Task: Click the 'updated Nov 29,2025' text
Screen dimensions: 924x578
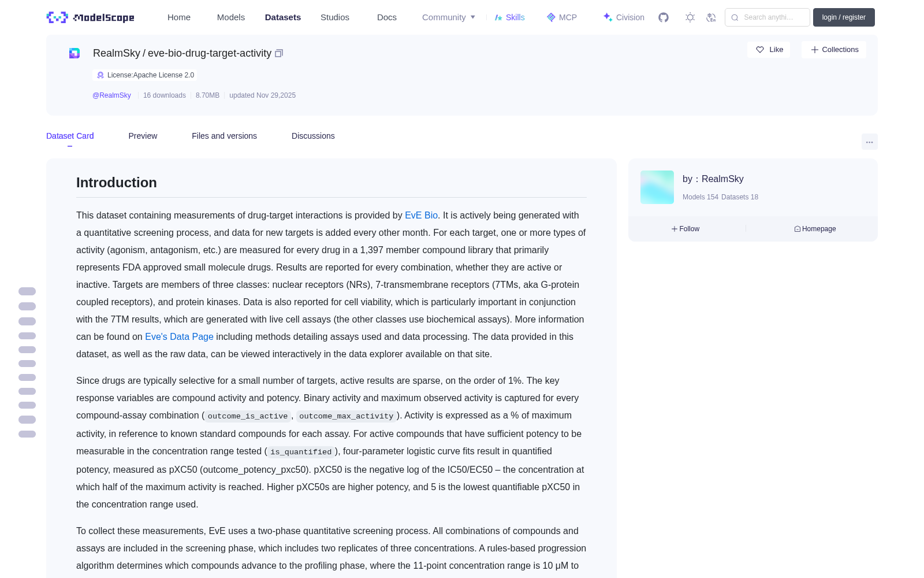Action: pyautogui.click(x=262, y=95)
